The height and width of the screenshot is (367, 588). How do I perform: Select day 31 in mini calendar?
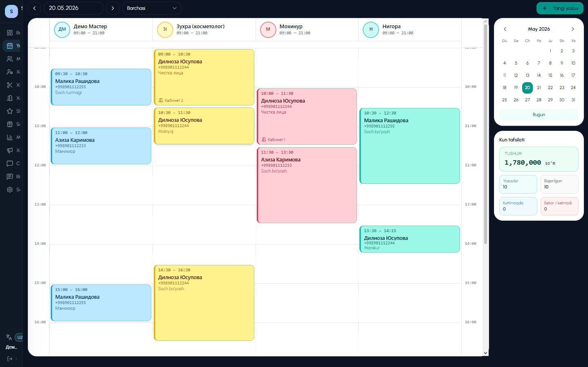coord(573,100)
